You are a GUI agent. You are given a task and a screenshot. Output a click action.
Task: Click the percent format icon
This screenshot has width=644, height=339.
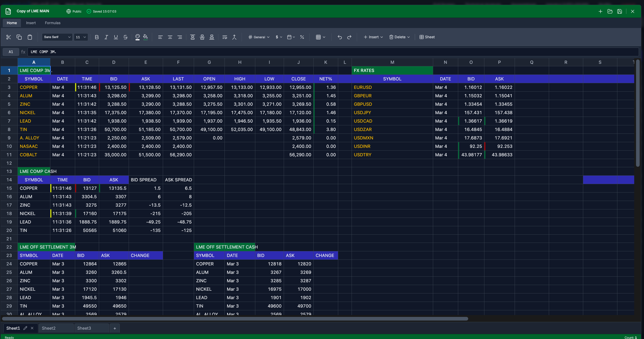(x=302, y=37)
